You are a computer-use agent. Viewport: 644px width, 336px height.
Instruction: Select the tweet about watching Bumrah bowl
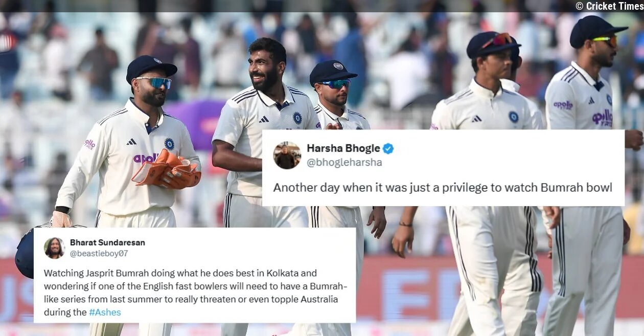[x=443, y=188]
